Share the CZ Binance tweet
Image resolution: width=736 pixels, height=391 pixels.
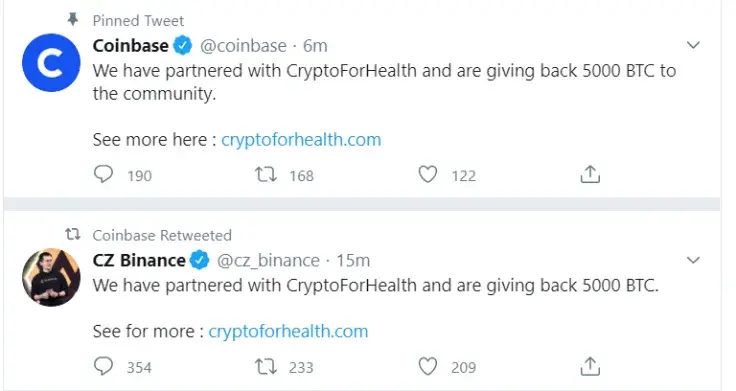pyautogui.click(x=590, y=366)
